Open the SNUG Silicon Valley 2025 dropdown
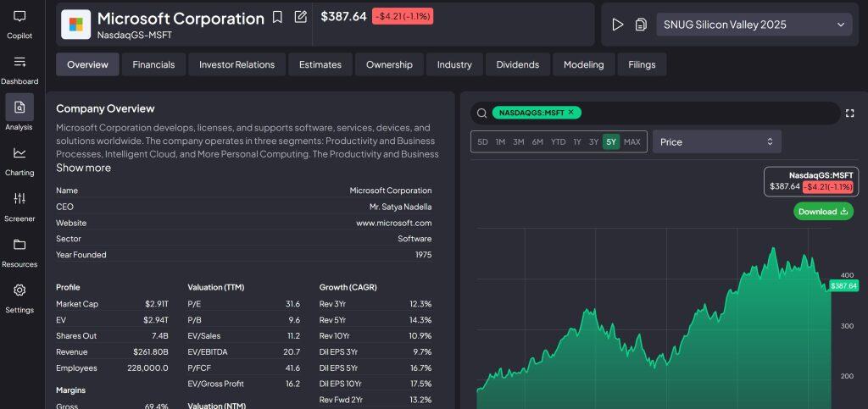The width and height of the screenshot is (868, 409). pyautogui.click(x=754, y=25)
